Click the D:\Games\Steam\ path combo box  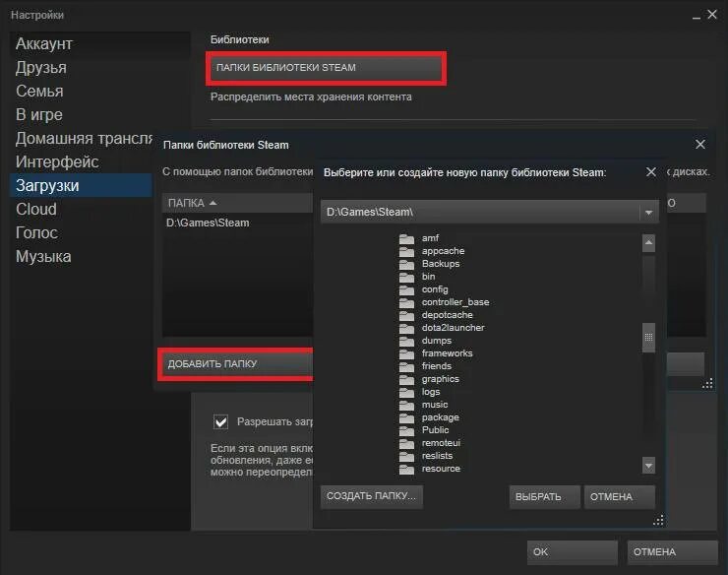click(489, 212)
